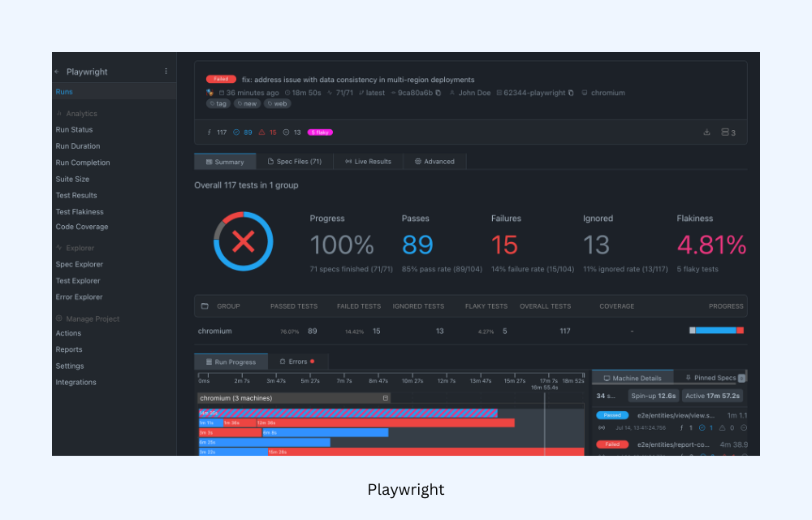Go to Spec Explorer in the sidebar
Screen dimensions: 812x520
[80, 264]
